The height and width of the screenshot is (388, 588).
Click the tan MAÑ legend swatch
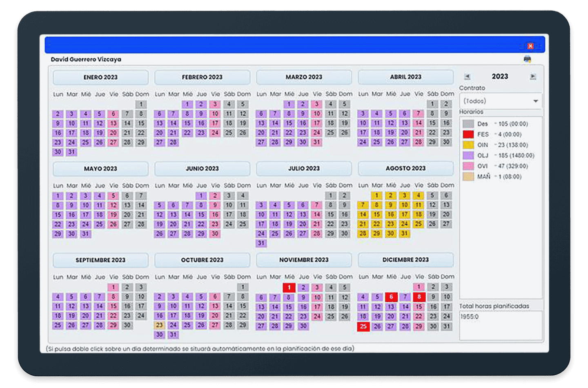coord(468,177)
